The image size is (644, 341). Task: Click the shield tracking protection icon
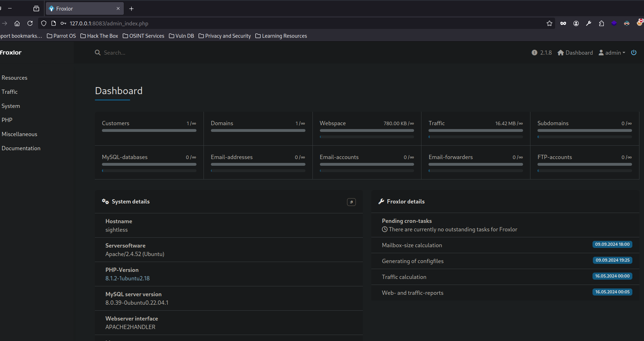coord(44,23)
